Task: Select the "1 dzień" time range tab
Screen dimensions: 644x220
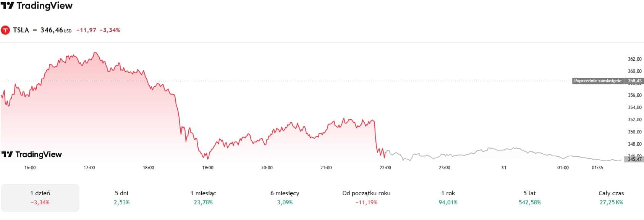Action: [x=40, y=198]
